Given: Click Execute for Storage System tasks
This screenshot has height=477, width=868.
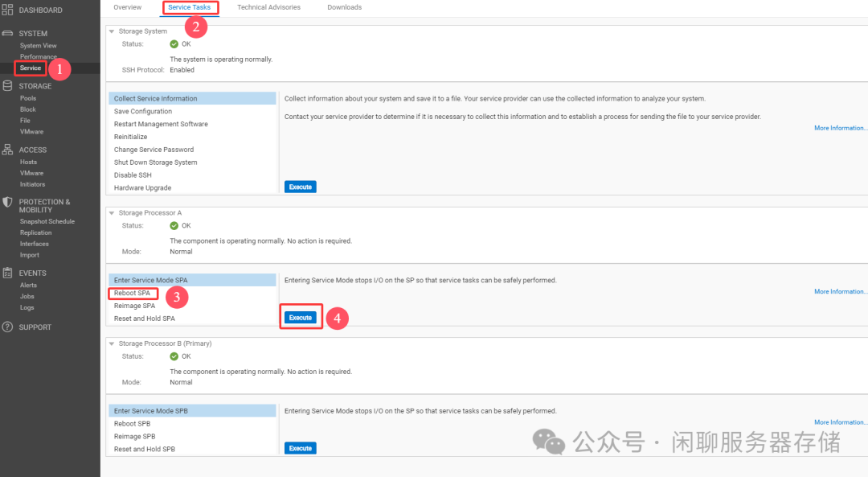Looking at the screenshot, I should 301,187.
